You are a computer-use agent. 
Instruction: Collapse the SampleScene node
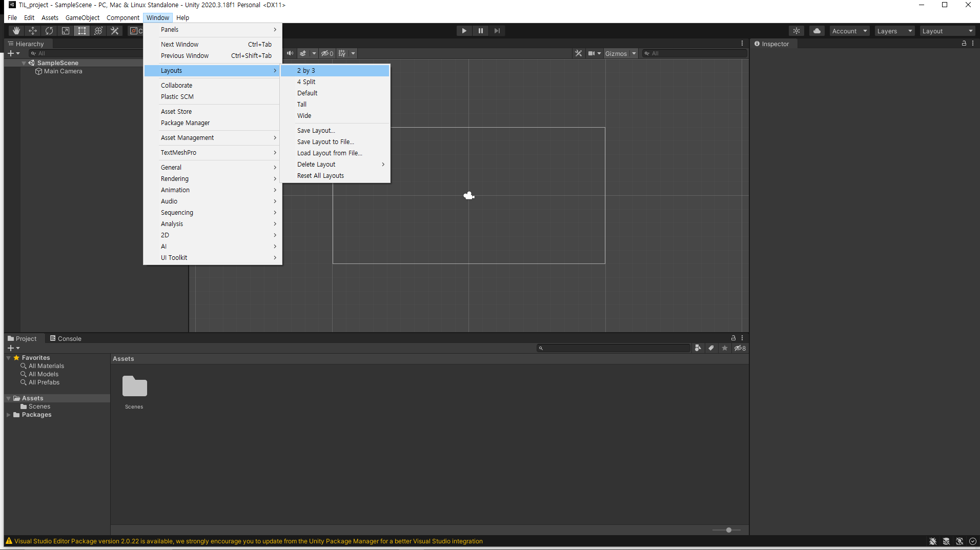pyautogui.click(x=24, y=63)
